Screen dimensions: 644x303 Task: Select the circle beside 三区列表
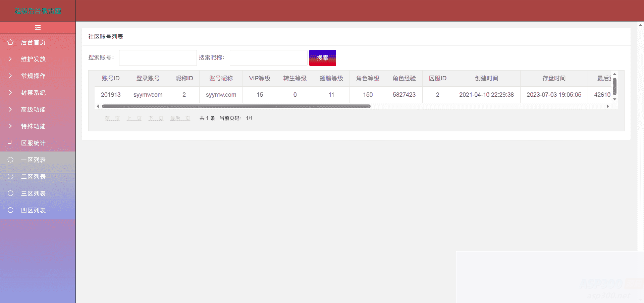tap(10, 193)
